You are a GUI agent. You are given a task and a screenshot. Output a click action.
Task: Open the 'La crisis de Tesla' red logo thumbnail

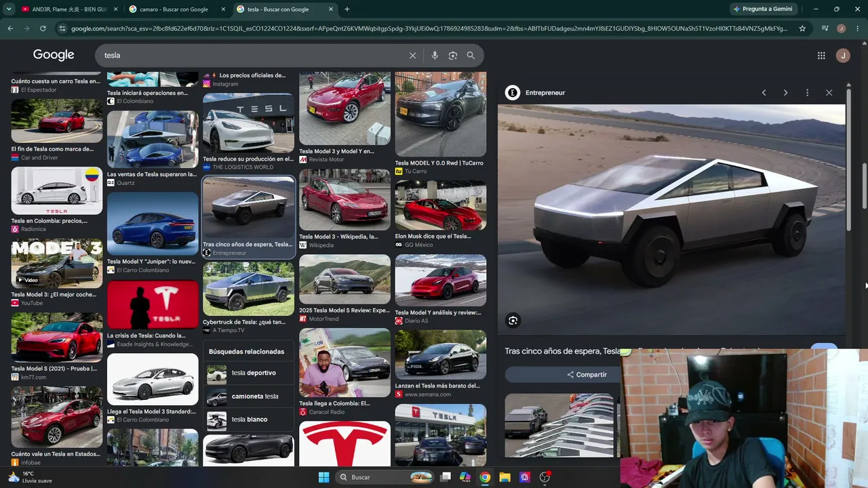coord(153,305)
